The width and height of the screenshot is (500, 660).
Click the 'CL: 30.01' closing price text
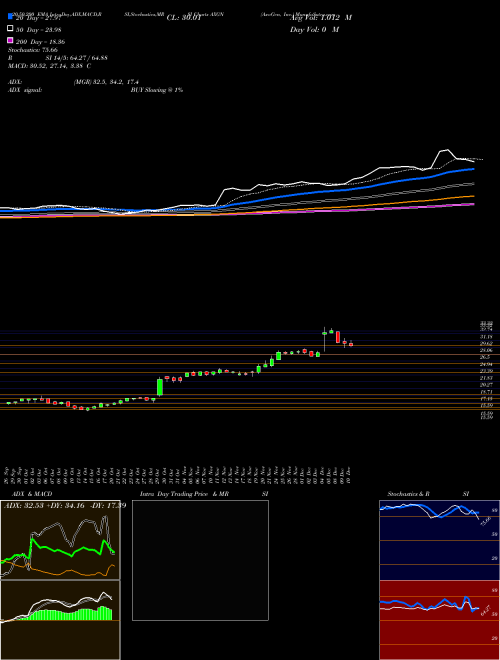[184, 18]
